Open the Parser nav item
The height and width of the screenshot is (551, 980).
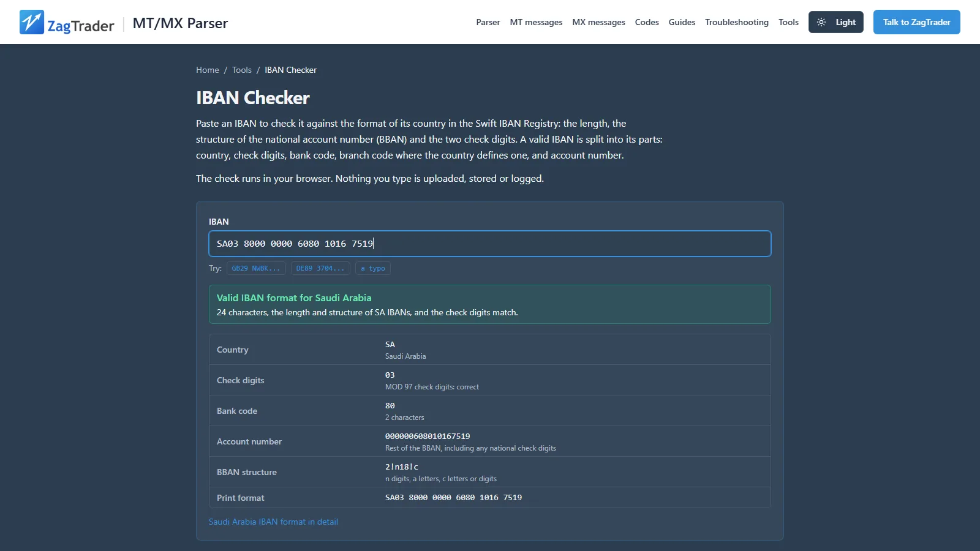coord(488,22)
